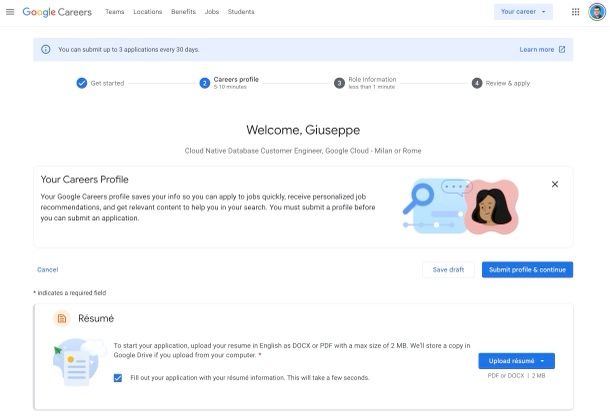Screen dimensions: 610x417
Task: Click the Résumé document icon
Action: coord(61,319)
